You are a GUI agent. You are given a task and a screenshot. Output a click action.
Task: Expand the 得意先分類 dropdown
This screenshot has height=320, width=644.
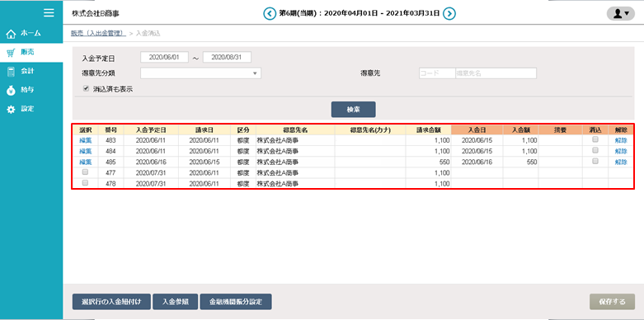pos(201,73)
